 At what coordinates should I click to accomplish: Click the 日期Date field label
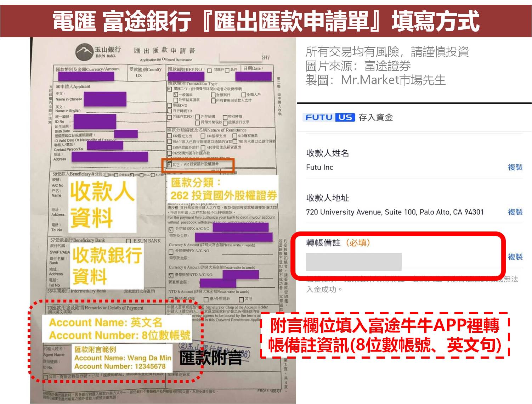(x=253, y=68)
